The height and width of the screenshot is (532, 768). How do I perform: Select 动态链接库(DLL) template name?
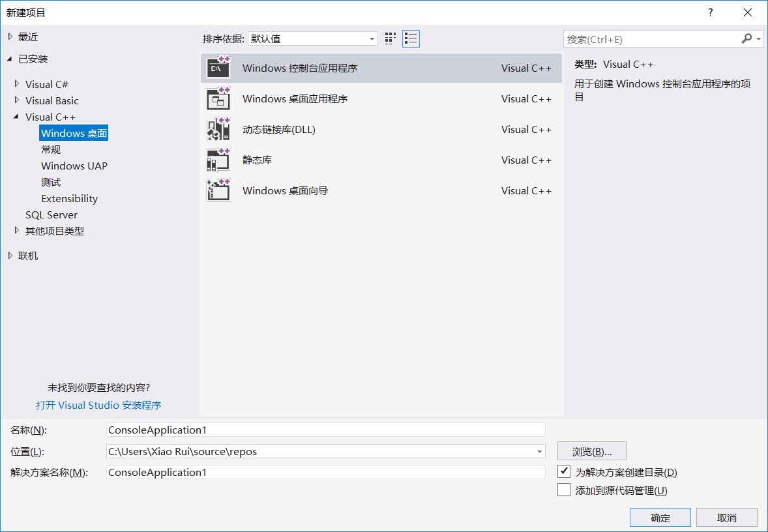(278, 129)
